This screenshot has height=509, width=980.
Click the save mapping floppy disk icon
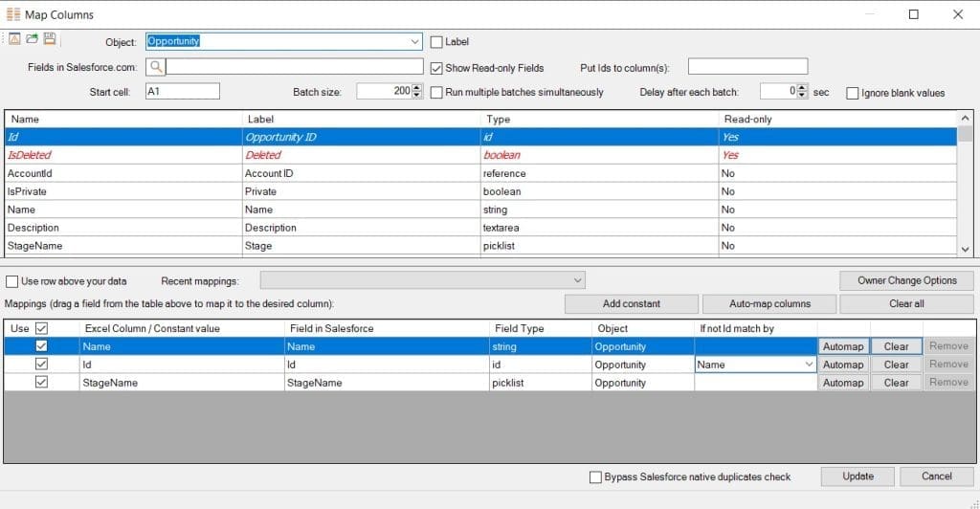pyautogui.click(x=49, y=39)
